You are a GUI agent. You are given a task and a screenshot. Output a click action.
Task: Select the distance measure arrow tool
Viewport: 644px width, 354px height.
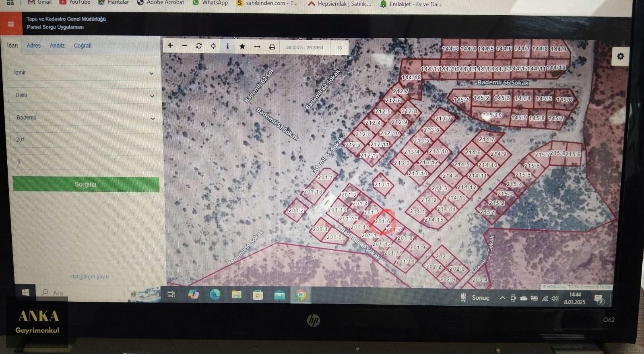pos(257,47)
